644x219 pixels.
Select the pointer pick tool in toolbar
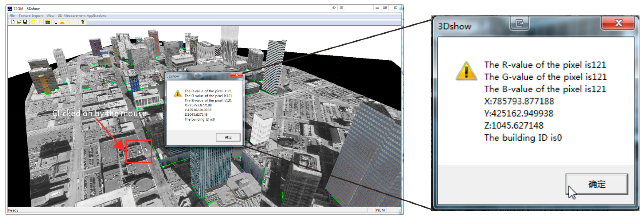click(x=56, y=22)
